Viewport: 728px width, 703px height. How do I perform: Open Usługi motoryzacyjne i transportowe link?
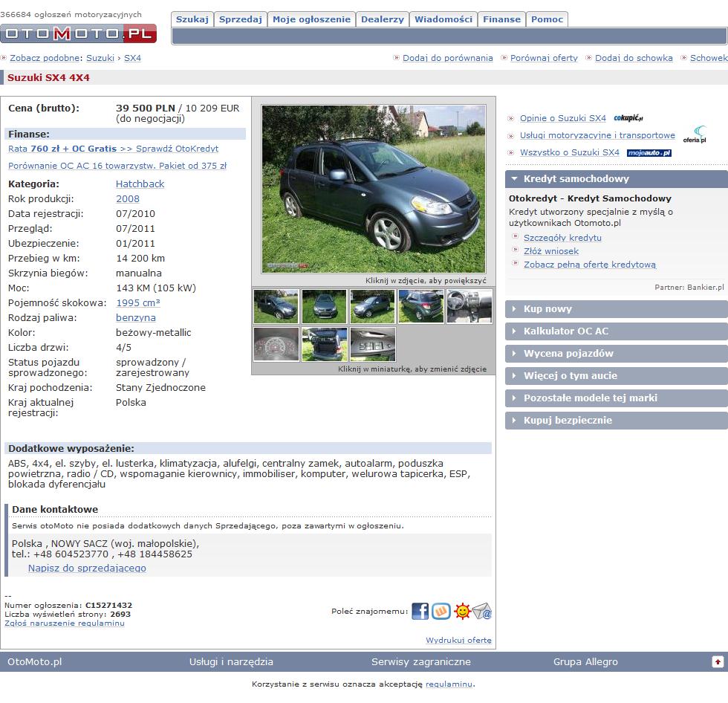[x=597, y=135]
